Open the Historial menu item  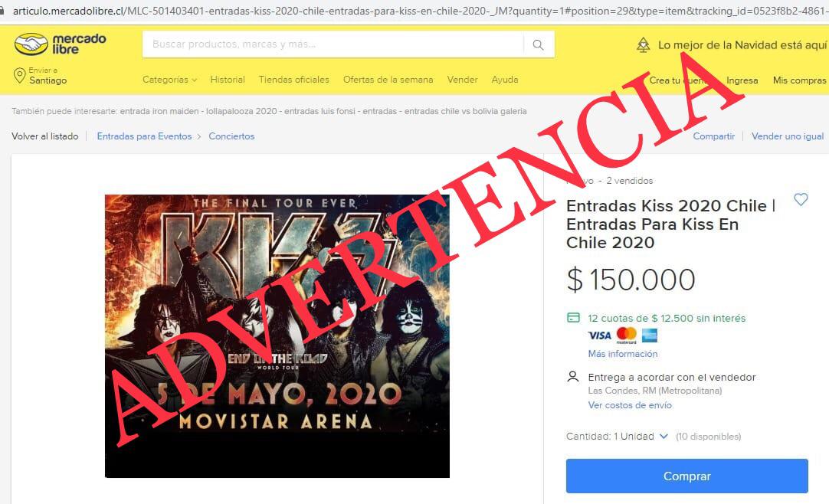pos(228,79)
